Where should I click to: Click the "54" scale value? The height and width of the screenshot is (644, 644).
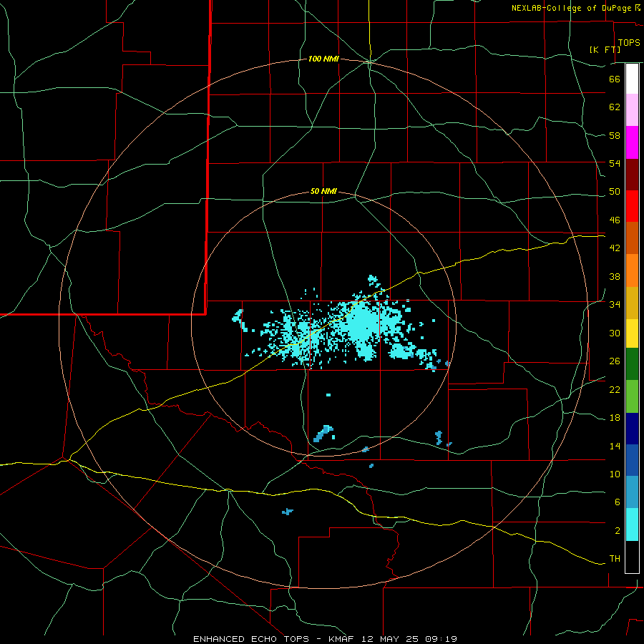(x=615, y=163)
